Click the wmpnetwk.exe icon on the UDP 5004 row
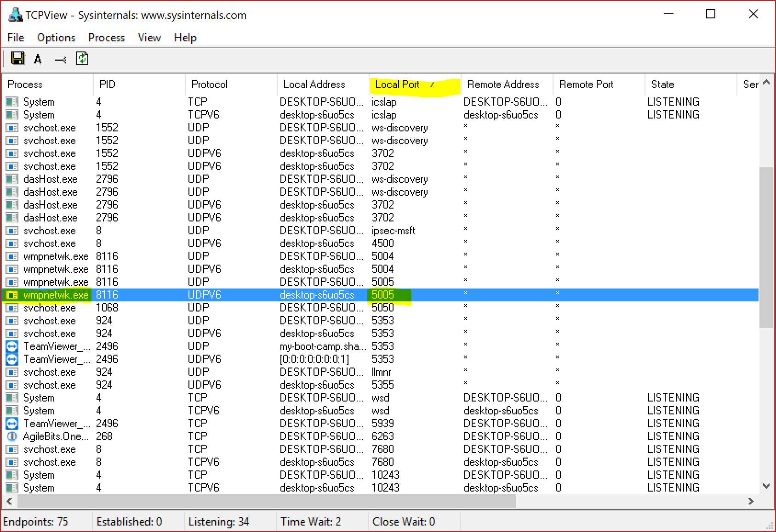Image resolution: width=776 pixels, height=532 pixels. [x=12, y=256]
